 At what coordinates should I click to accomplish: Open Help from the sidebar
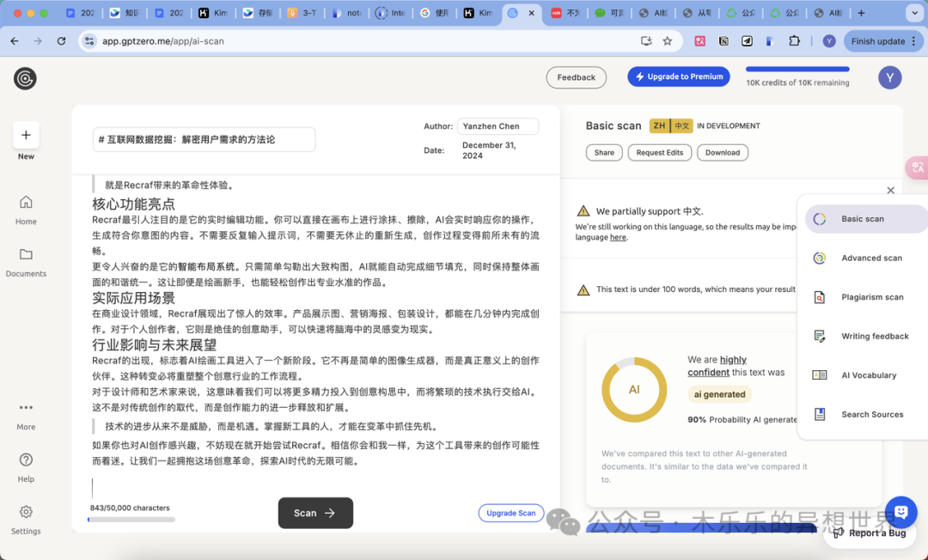coord(26,460)
